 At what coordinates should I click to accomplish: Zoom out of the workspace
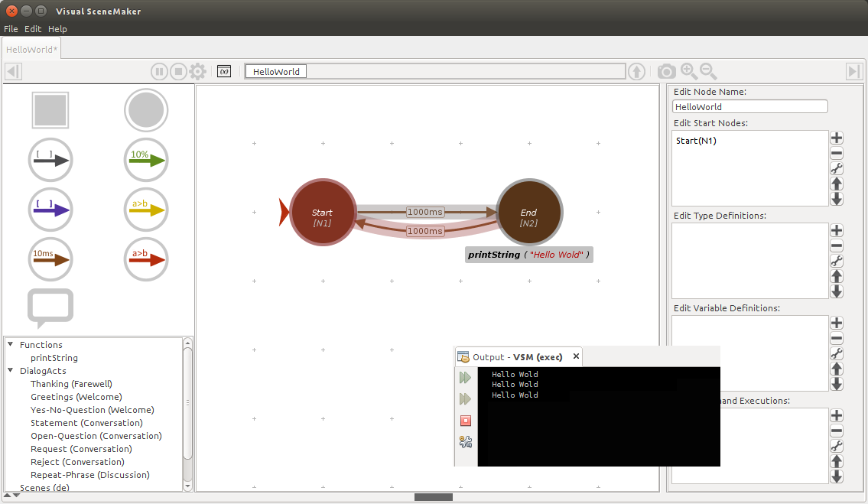[x=708, y=71]
